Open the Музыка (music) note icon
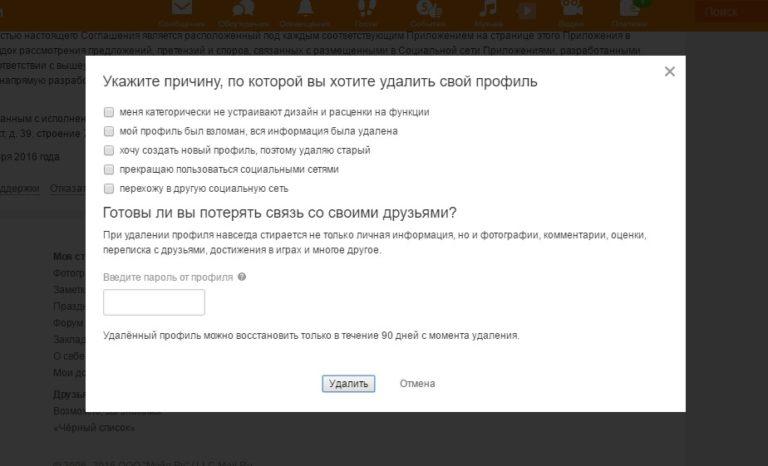768x466 pixels. tap(488, 9)
